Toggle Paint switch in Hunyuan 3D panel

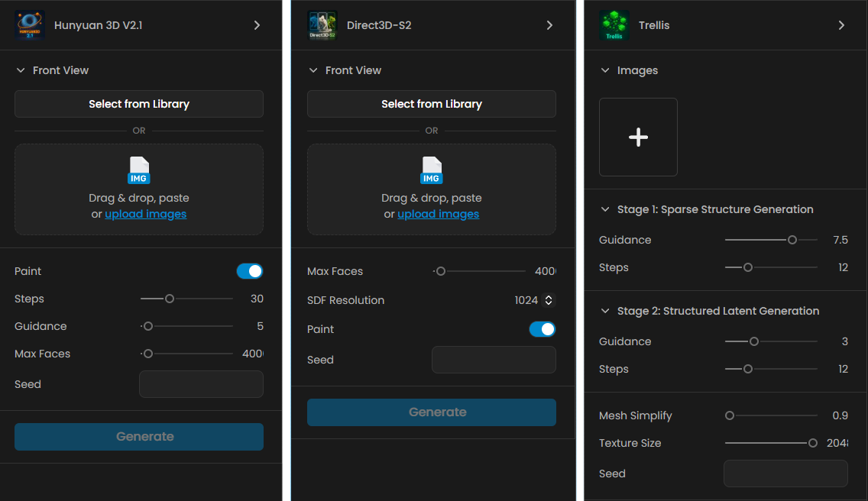250,271
